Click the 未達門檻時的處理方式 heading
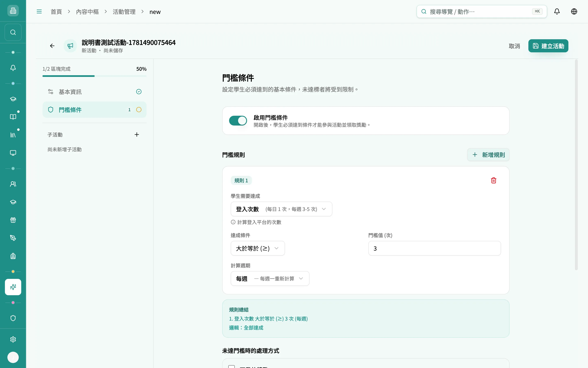 point(251,351)
